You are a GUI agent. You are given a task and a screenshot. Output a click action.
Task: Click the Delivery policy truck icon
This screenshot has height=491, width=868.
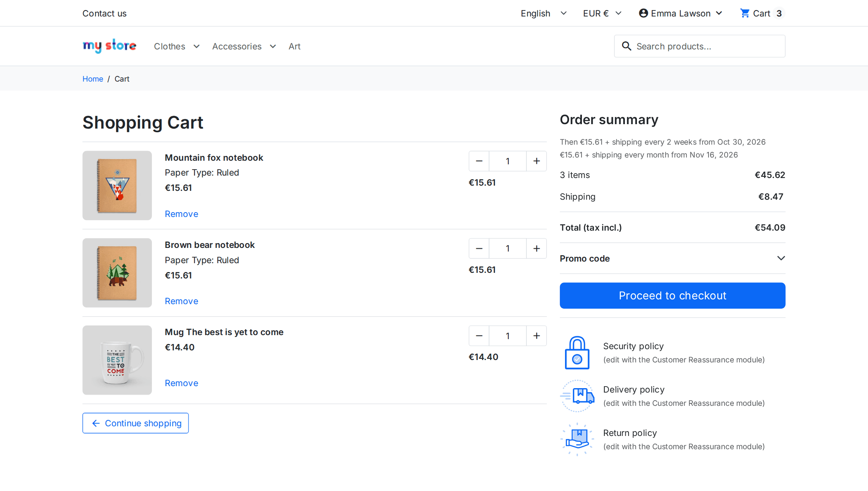point(577,396)
